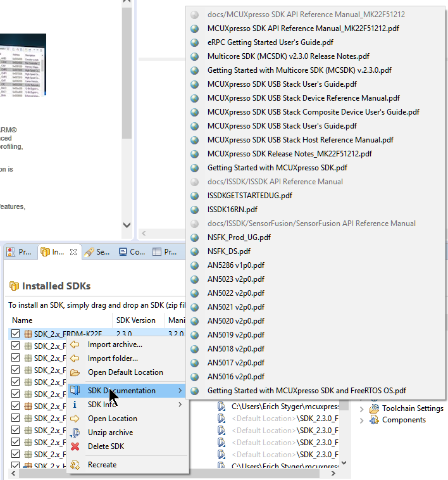Select Unzip archive entry
448x480 pixels.
110,433
